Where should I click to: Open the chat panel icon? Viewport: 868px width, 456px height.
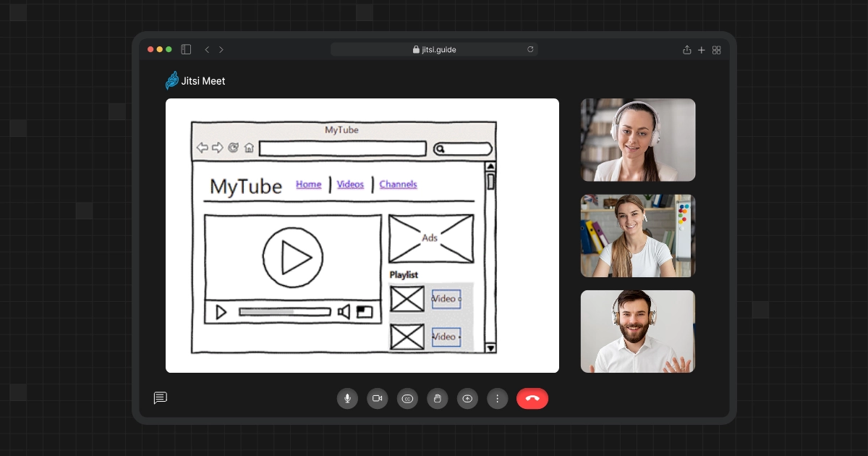pos(161,398)
